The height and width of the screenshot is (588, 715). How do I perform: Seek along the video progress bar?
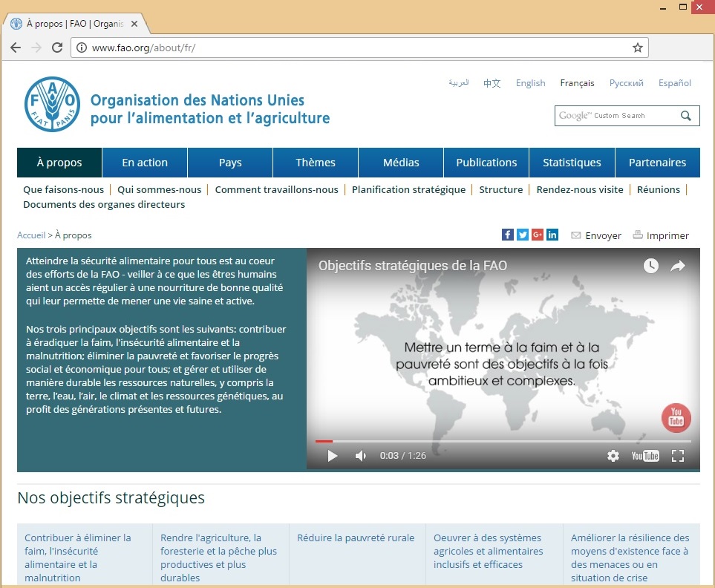[x=503, y=441]
